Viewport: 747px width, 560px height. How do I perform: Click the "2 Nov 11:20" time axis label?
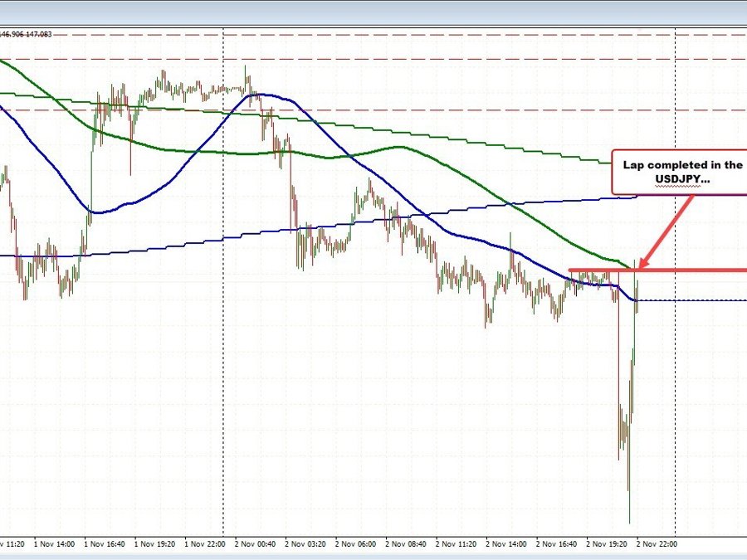[456, 544]
